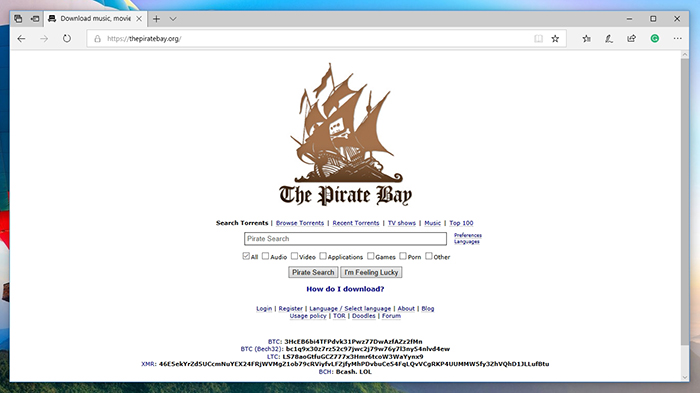Open the Doodles link
Screen dimensions: 700x393
coord(364,316)
